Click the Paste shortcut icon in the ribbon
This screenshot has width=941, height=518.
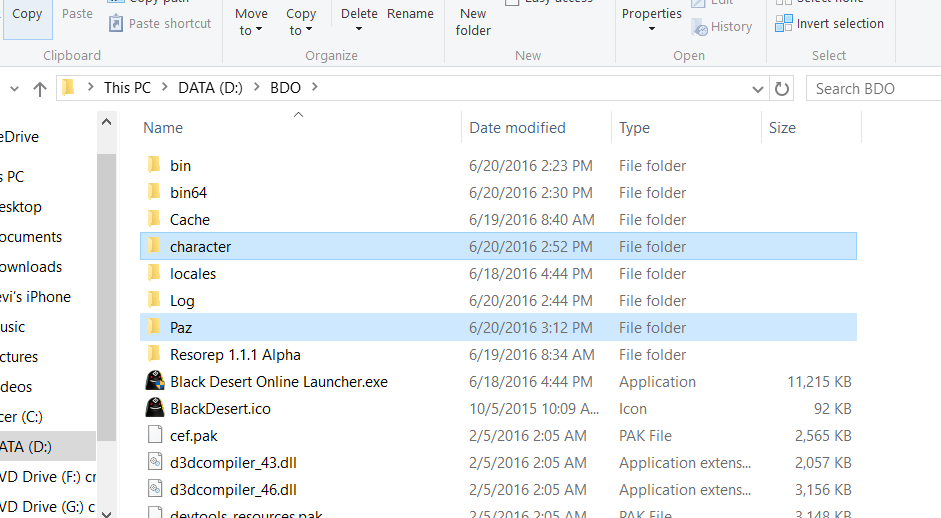(116, 23)
